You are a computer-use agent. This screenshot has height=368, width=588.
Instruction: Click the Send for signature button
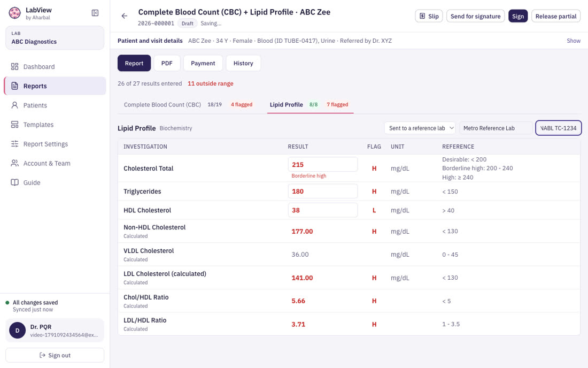(476, 16)
